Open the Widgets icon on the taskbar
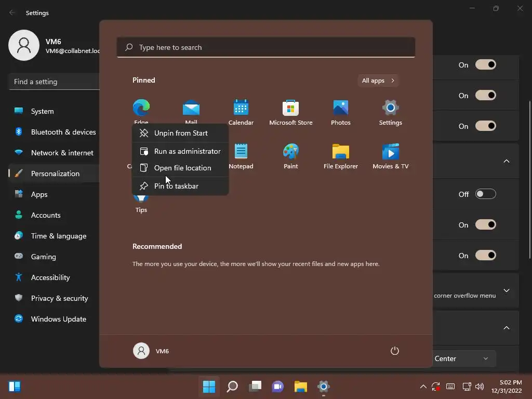Viewport: 532px width, 399px height. tap(15, 387)
